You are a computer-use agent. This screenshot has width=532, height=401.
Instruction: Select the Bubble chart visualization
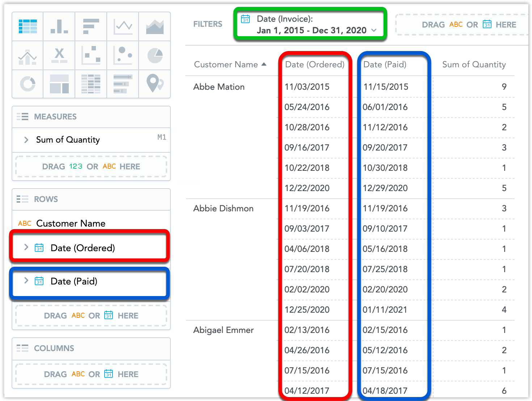123,55
